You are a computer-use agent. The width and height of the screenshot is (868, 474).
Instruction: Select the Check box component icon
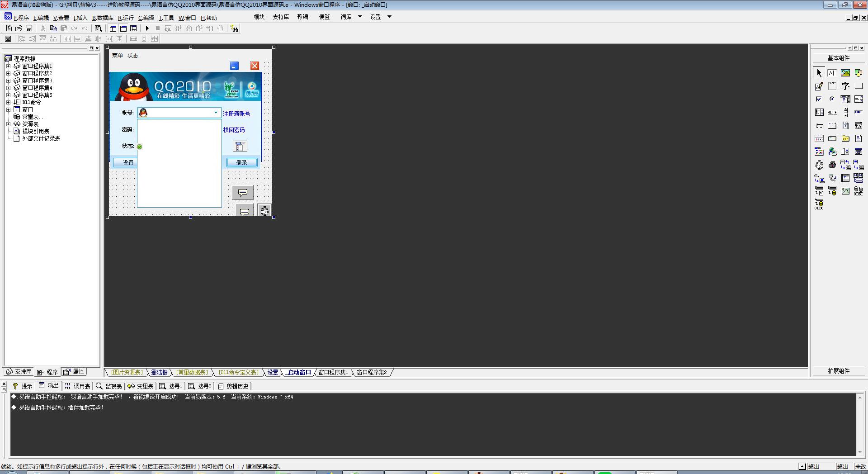pyautogui.click(x=819, y=99)
